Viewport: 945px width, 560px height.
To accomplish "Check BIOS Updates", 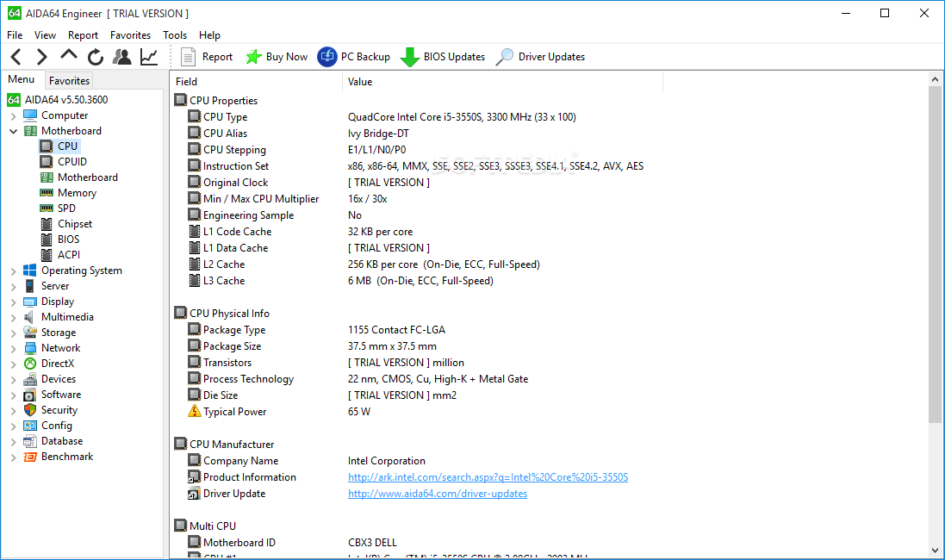I will [443, 57].
